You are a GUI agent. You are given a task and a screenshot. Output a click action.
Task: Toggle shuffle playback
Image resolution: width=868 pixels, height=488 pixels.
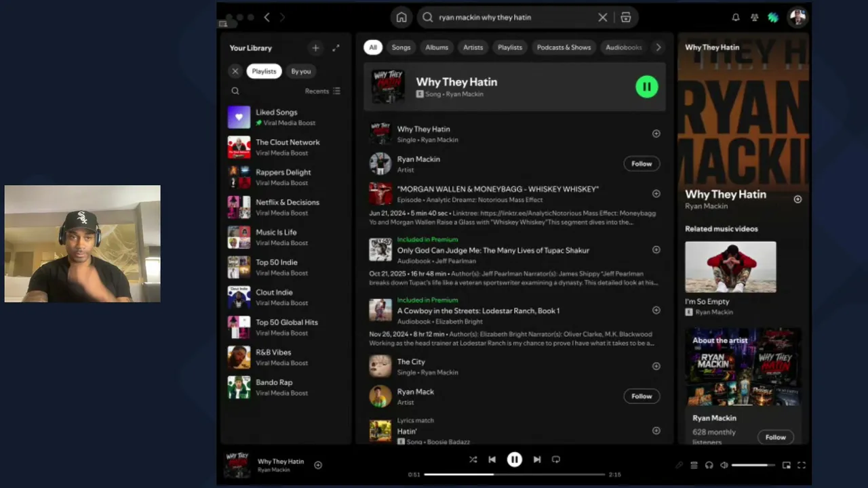pos(473,460)
